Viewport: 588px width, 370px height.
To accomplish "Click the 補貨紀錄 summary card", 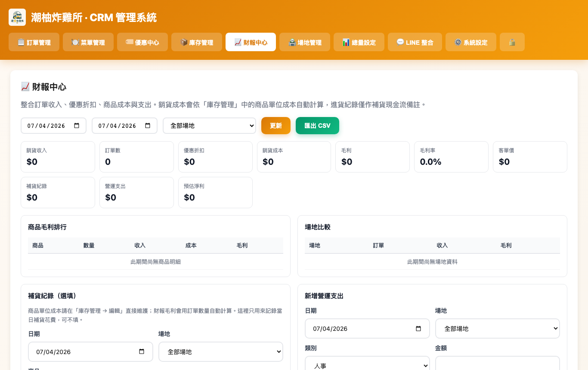I will coord(58,192).
